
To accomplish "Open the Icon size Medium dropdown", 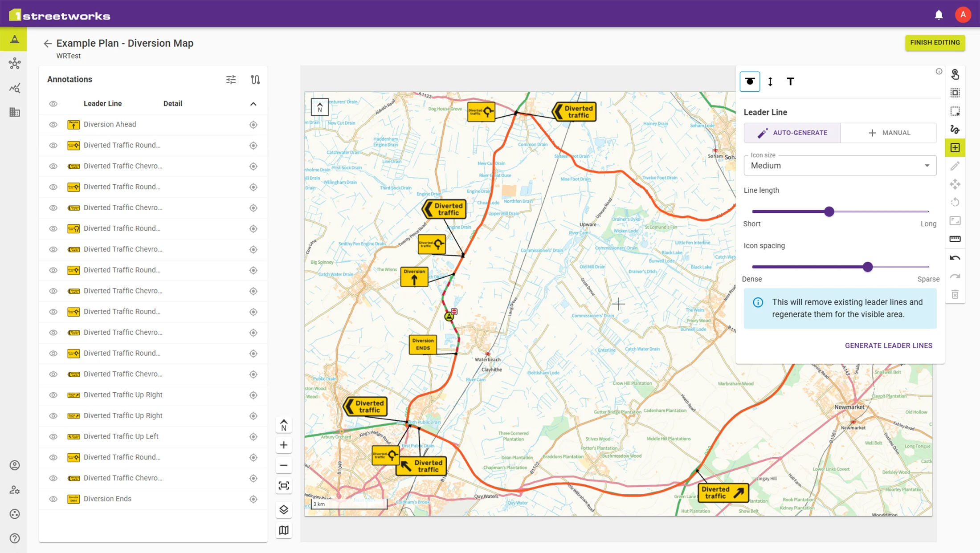I will [x=840, y=166].
